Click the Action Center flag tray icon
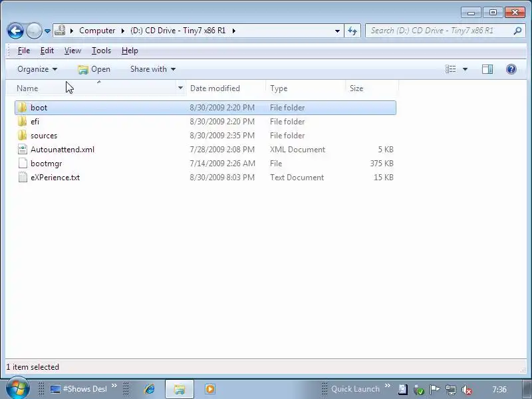This screenshot has width=532, height=399. [434, 390]
